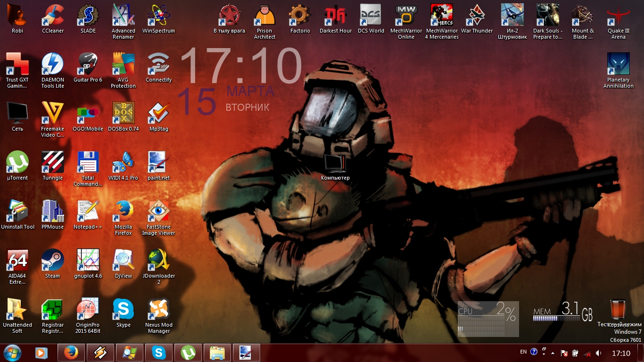Open Компьютер icon on the desktop

tap(335, 164)
